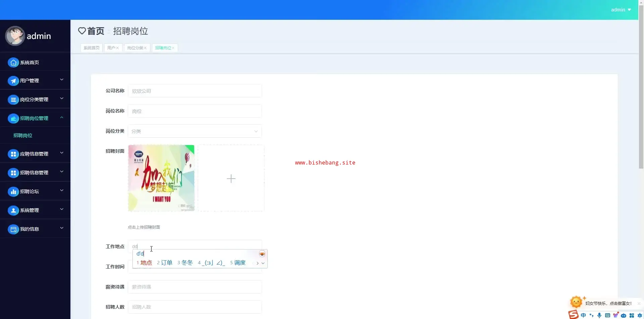Expand the 应聘信息管理 menu chevron
Viewport: 644px width, 319px height.
click(62, 153)
